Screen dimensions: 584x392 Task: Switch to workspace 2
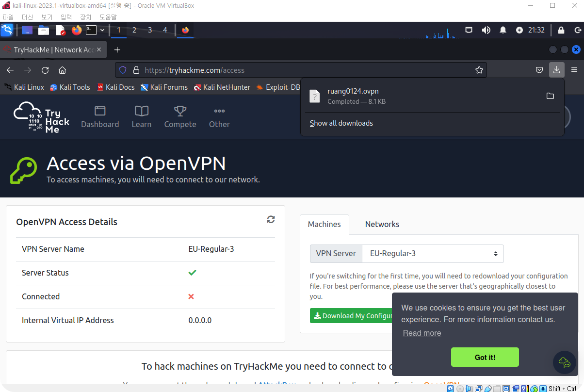(134, 30)
